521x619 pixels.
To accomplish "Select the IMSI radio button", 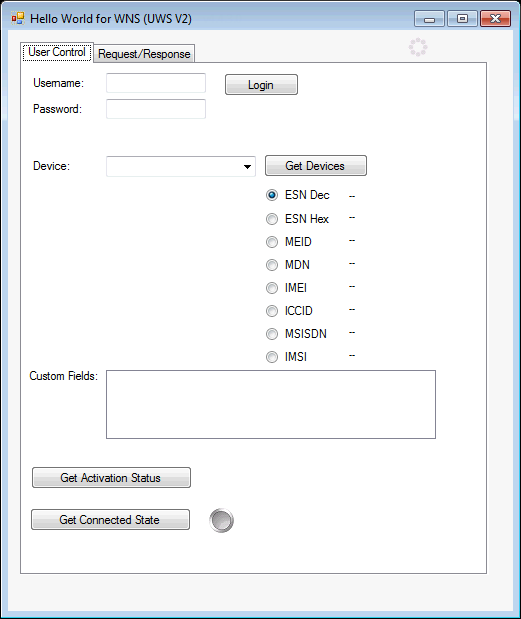I will pyautogui.click(x=272, y=357).
